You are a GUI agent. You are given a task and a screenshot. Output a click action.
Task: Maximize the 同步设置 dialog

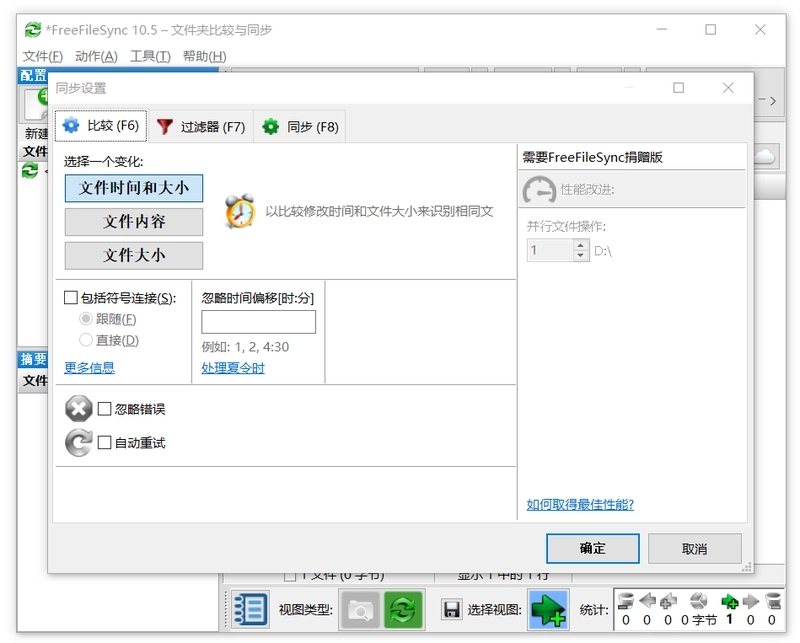[678, 88]
